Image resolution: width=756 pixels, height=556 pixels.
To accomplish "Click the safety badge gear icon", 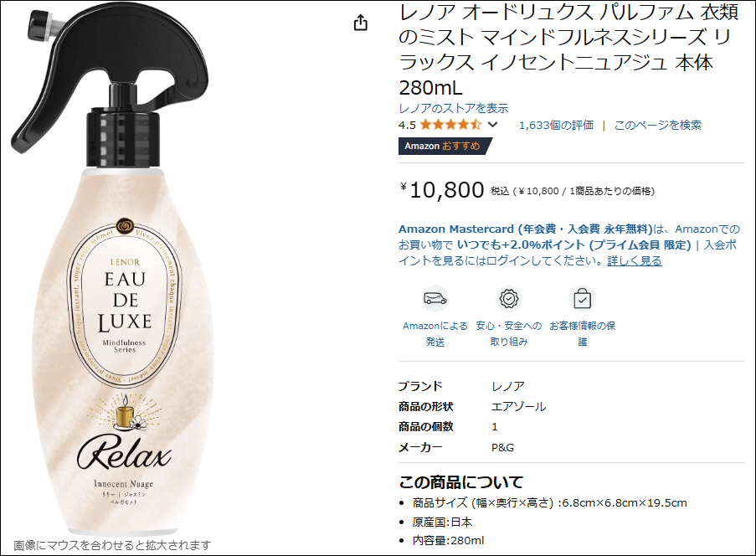I will point(509,298).
